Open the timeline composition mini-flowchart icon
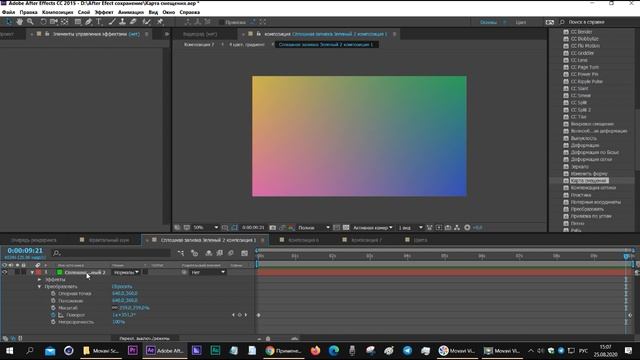Viewport: 640px width, 360px height. click(181, 253)
